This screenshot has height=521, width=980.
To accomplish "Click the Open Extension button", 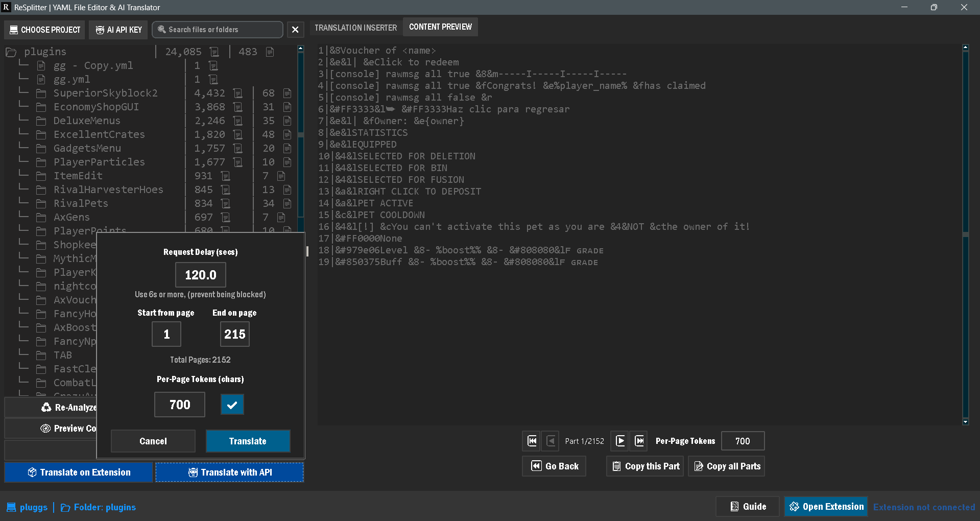I will click(826, 507).
